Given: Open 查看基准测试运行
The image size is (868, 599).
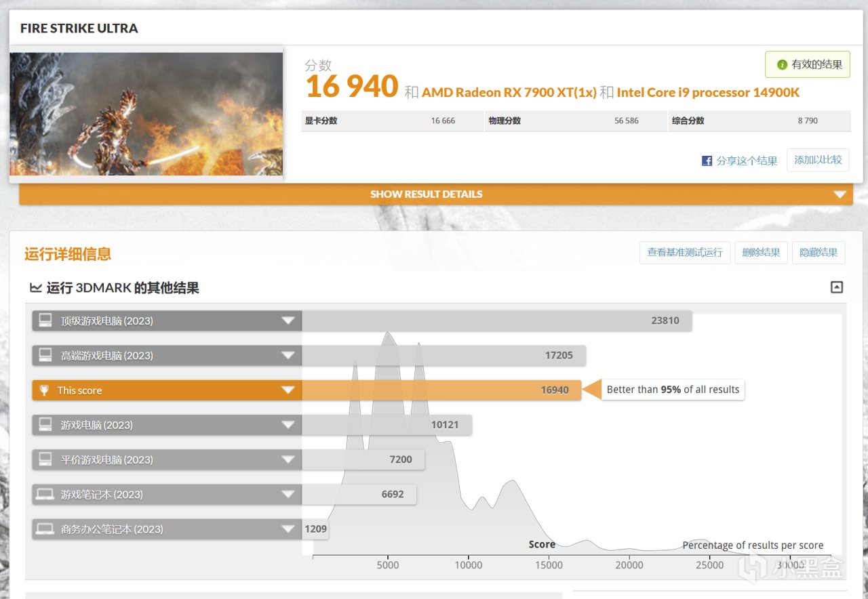Looking at the screenshot, I should [685, 253].
